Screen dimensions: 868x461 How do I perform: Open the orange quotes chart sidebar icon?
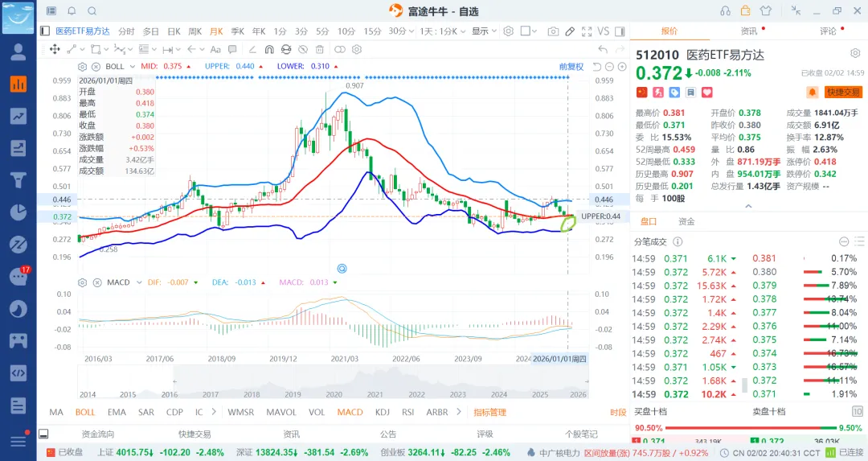pos(18,84)
